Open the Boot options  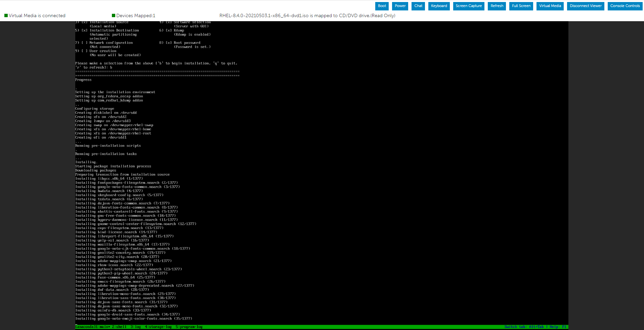click(x=381, y=6)
